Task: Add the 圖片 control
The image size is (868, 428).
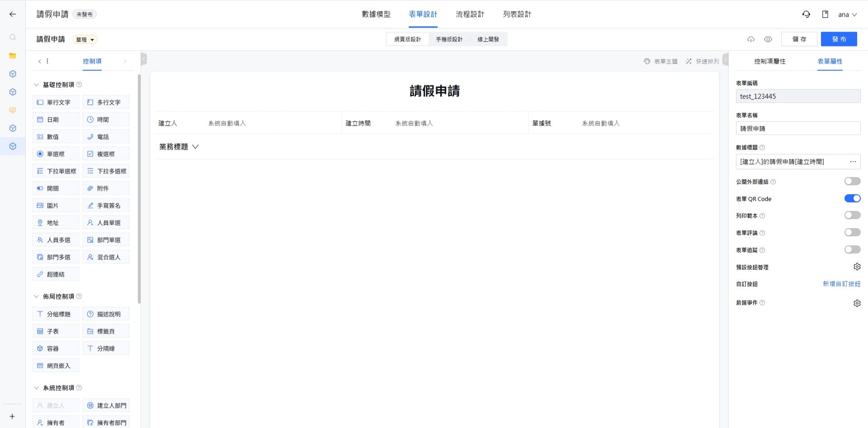Action: click(56, 205)
